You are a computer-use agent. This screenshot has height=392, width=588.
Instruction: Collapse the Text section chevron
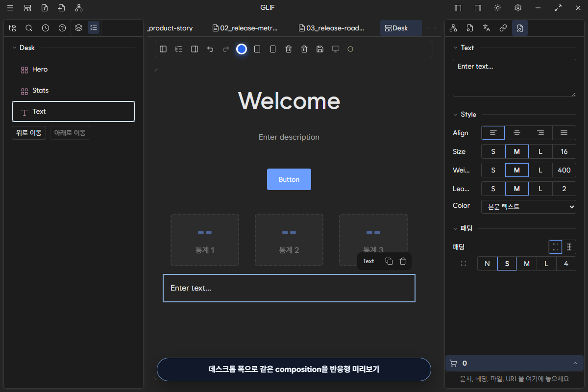pos(456,48)
